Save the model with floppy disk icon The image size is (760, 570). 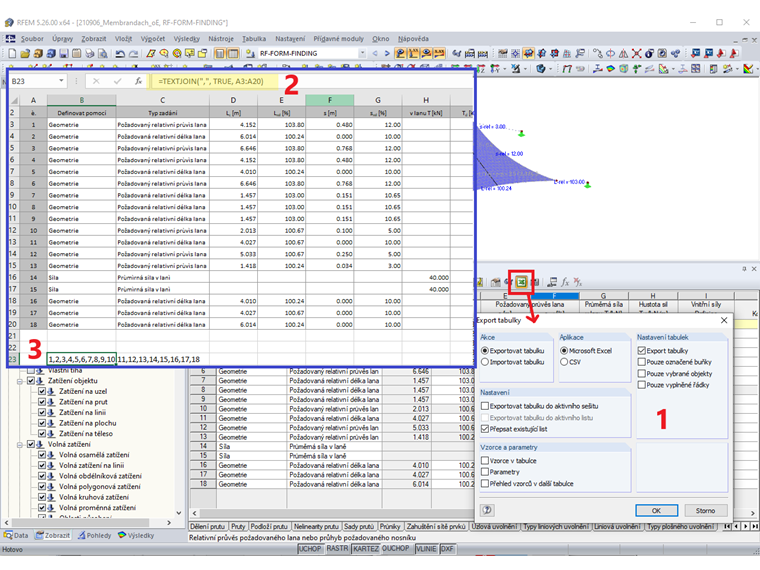(63, 53)
